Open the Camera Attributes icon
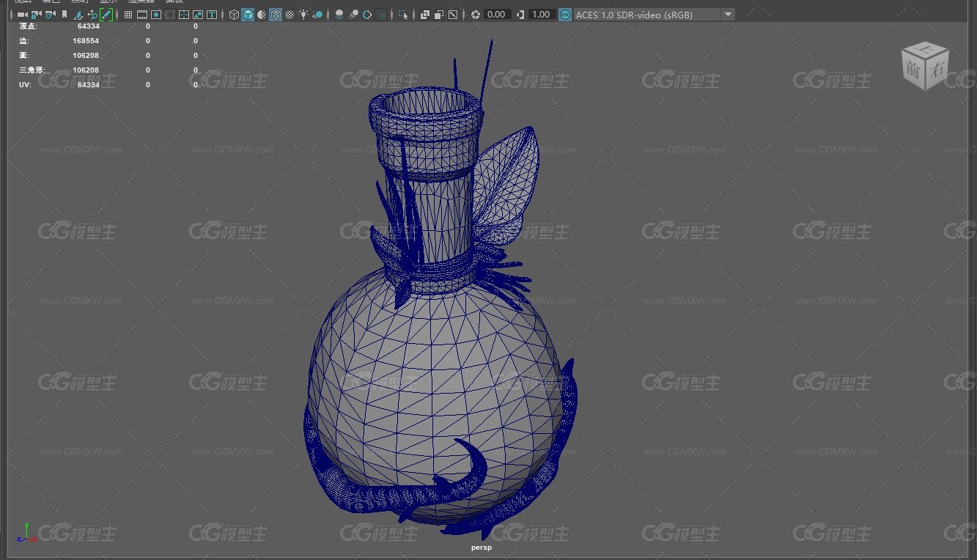Image resolution: width=977 pixels, height=560 pixels. (50, 15)
